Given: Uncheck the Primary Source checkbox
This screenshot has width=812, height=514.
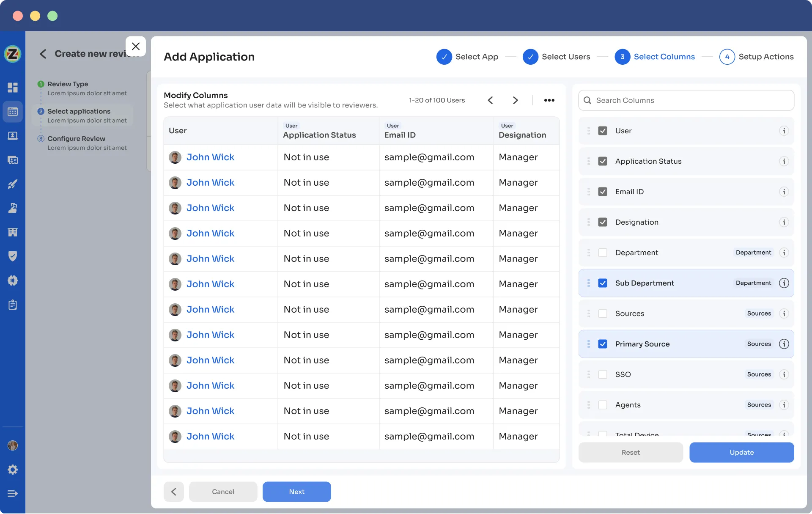Looking at the screenshot, I should pyautogui.click(x=603, y=344).
